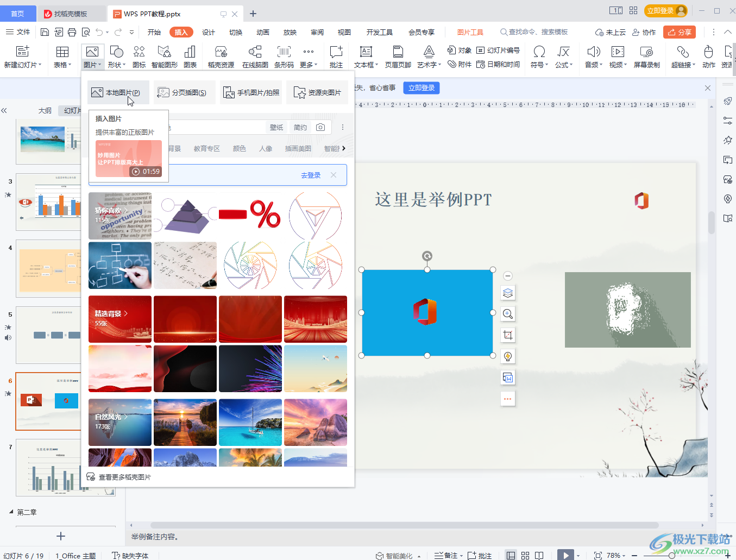Click the save icon in quick toolbar

45,32
